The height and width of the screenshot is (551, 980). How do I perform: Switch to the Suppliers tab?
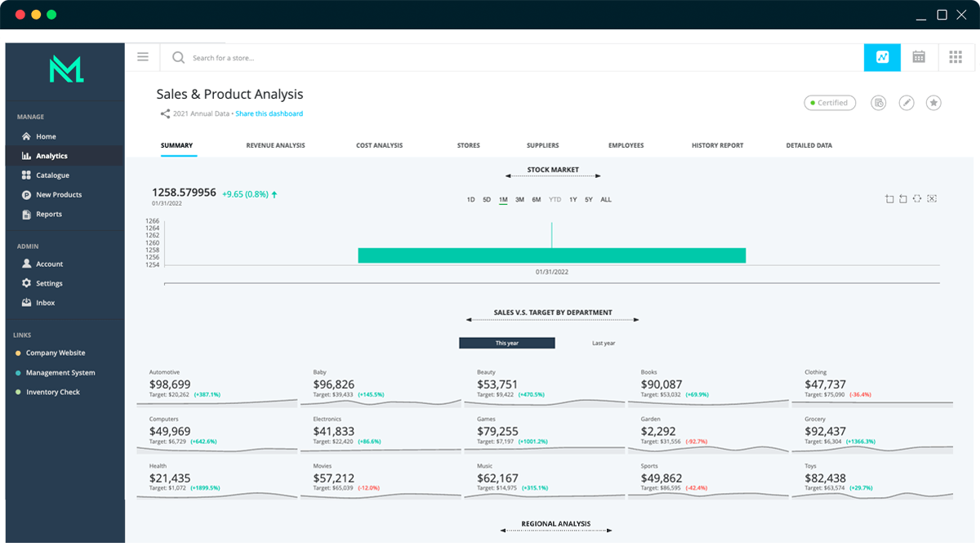(x=542, y=145)
